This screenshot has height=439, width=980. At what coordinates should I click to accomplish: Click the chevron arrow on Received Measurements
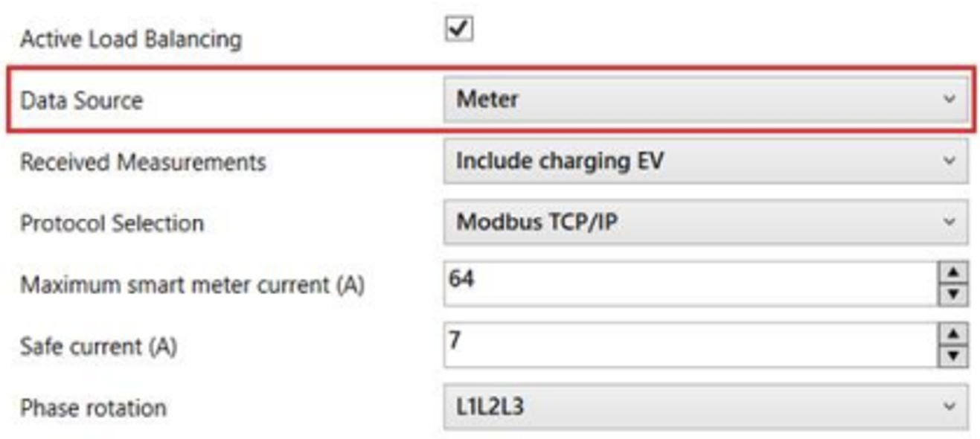click(949, 161)
